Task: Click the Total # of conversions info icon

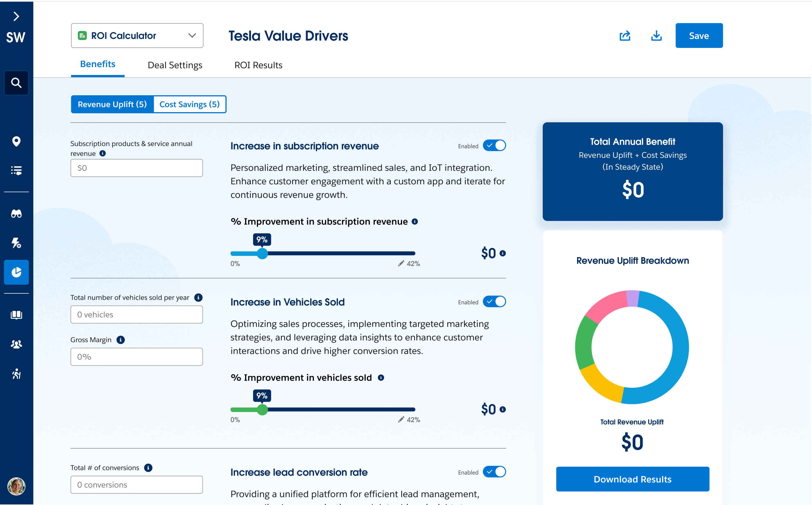Action: point(148,468)
